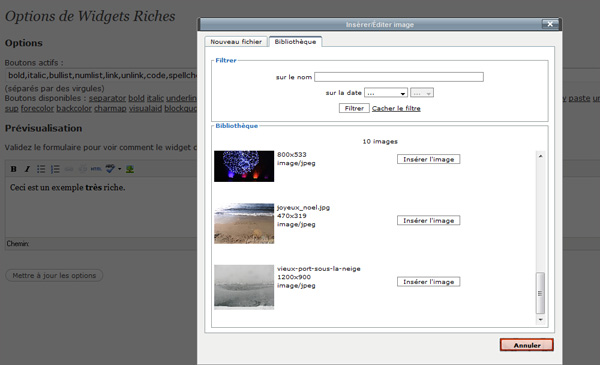
Task: Click the 'joyeux_noel.jpg' file name
Action: (x=303, y=208)
